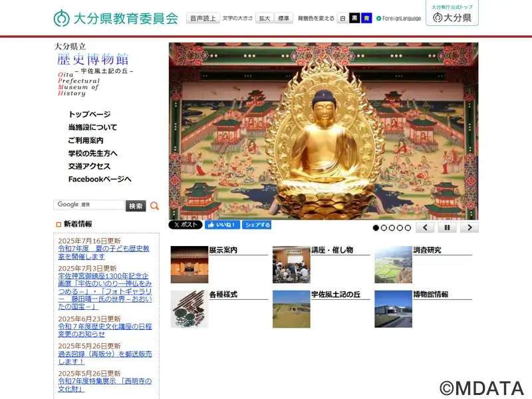Screen dimensions: 532x399
Task: Click the 各種様式 thumbnail image
Action: pos(190,309)
